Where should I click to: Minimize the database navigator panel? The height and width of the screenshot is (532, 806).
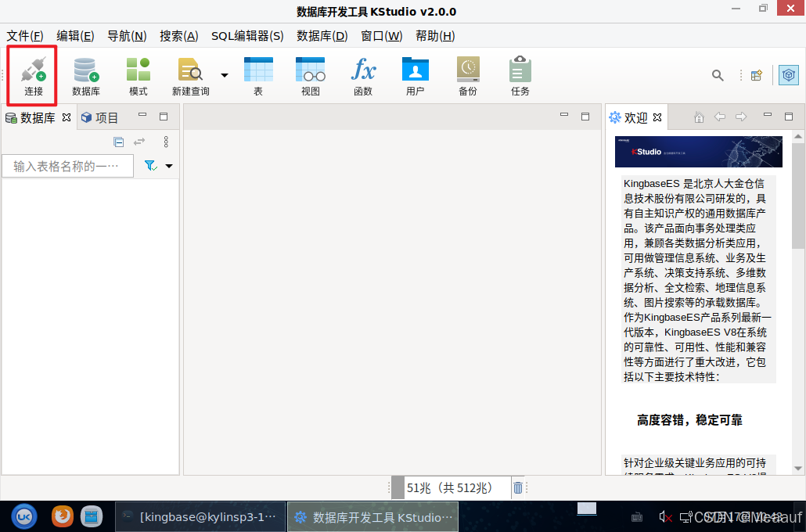click(x=142, y=115)
